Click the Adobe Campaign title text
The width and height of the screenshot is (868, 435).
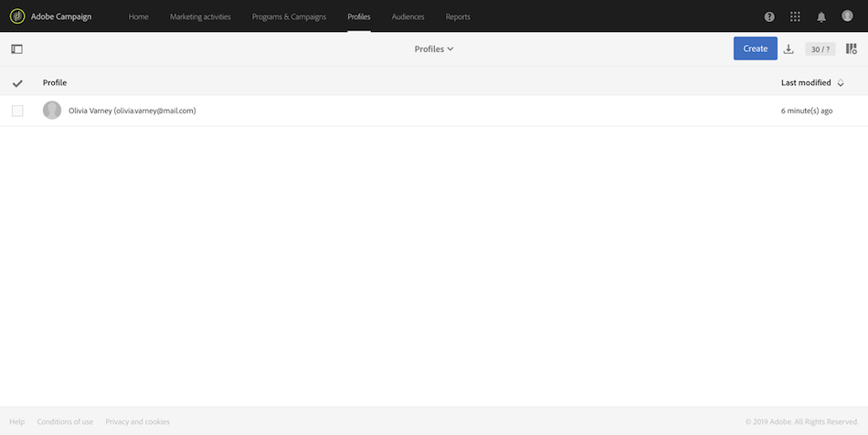(x=61, y=16)
